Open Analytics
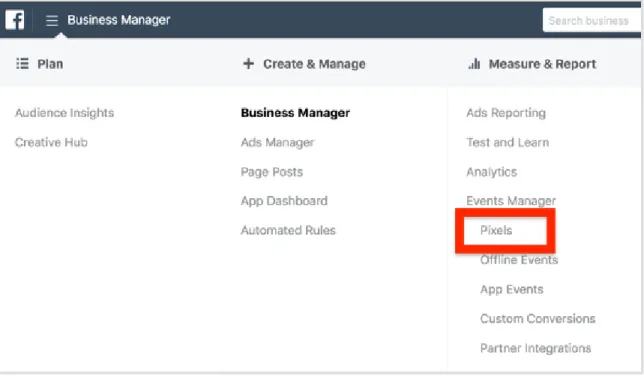 pyautogui.click(x=492, y=172)
